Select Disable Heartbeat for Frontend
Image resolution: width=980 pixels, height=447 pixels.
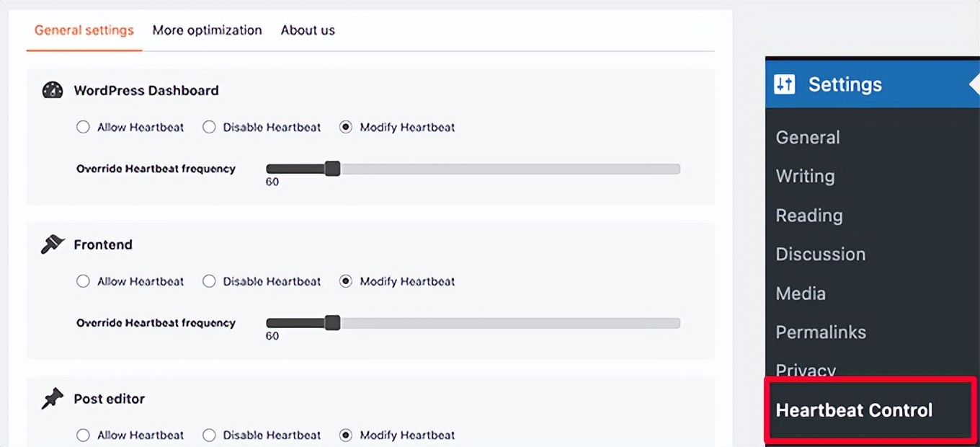tap(209, 281)
